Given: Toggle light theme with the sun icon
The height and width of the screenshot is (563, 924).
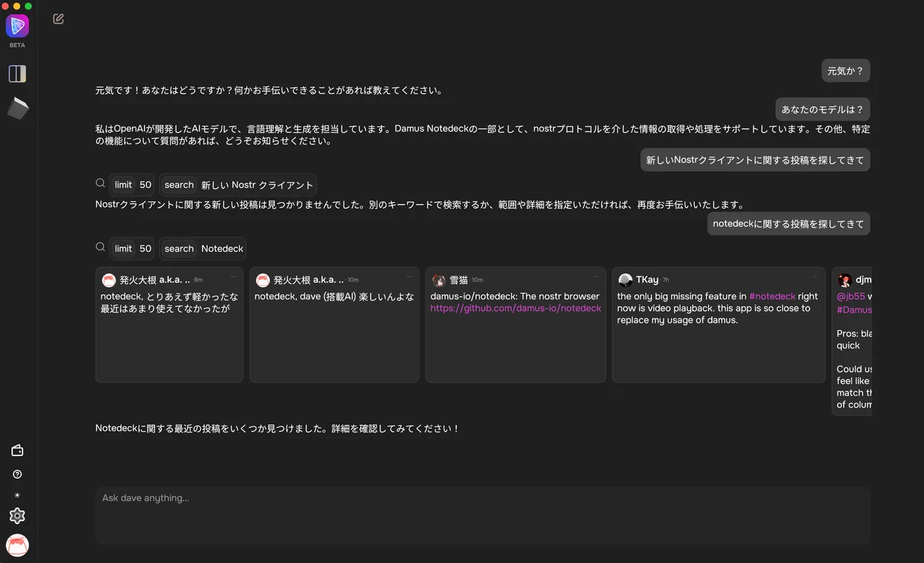Looking at the screenshot, I should [17, 495].
